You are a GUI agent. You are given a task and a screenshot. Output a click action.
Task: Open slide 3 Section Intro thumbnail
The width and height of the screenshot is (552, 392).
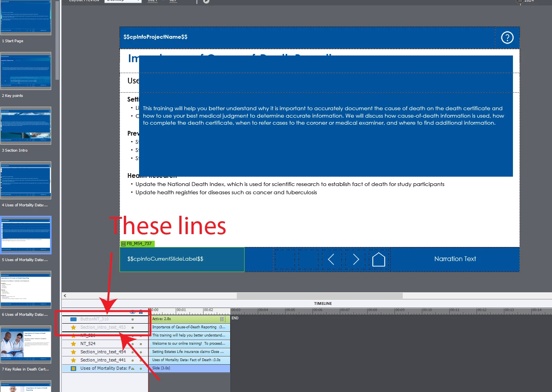[26, 125]
